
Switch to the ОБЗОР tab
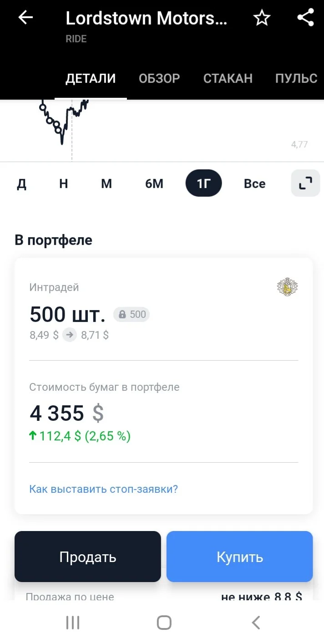(x=159, y=78)
